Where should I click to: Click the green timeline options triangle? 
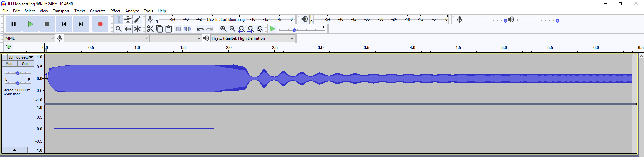click(x=9, y=47)
